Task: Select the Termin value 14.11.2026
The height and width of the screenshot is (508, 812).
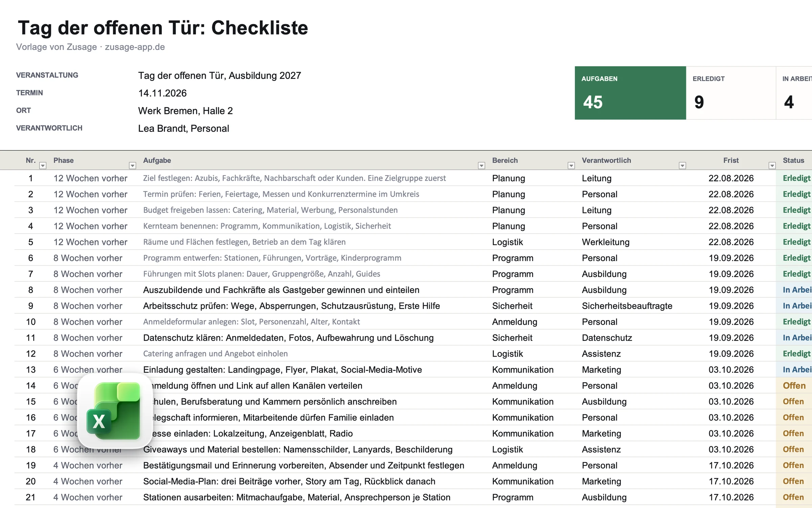Action: pyautogui.click(x=162, y=93)
